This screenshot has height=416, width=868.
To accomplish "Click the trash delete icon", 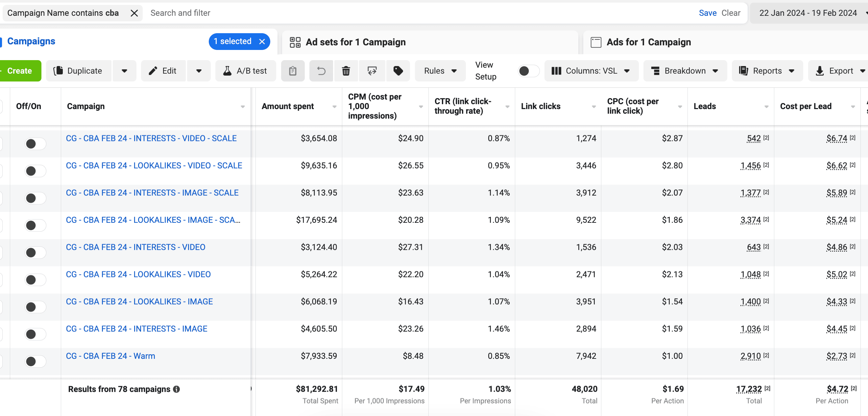I will pyautogui.click(x=346, y=71).
